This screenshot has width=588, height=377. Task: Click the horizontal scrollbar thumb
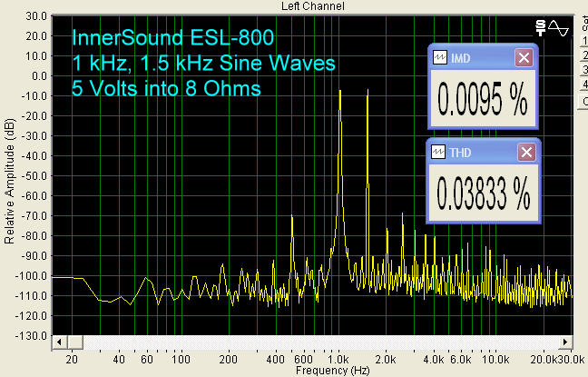coord(313,342)
